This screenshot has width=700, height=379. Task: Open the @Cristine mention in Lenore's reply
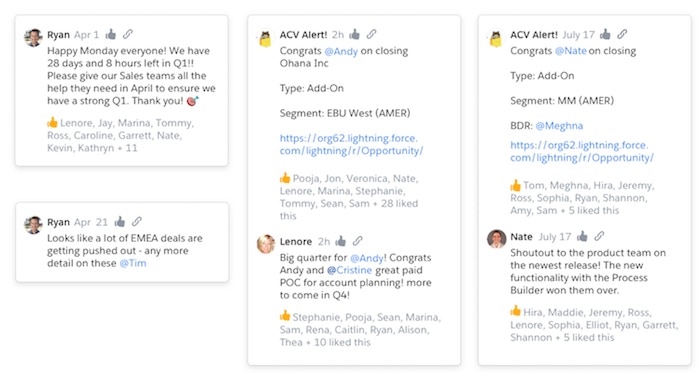coord(350,270)
